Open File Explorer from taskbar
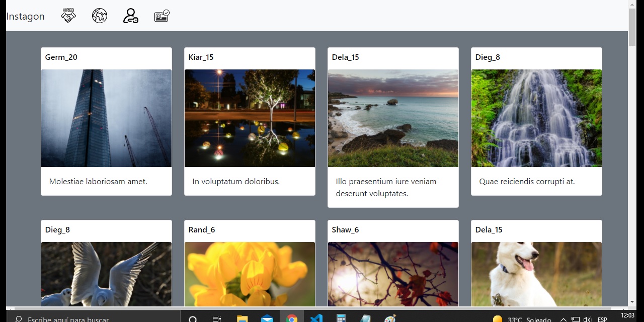The width and height of the screenshot is (644, 322). coord(242,318)
